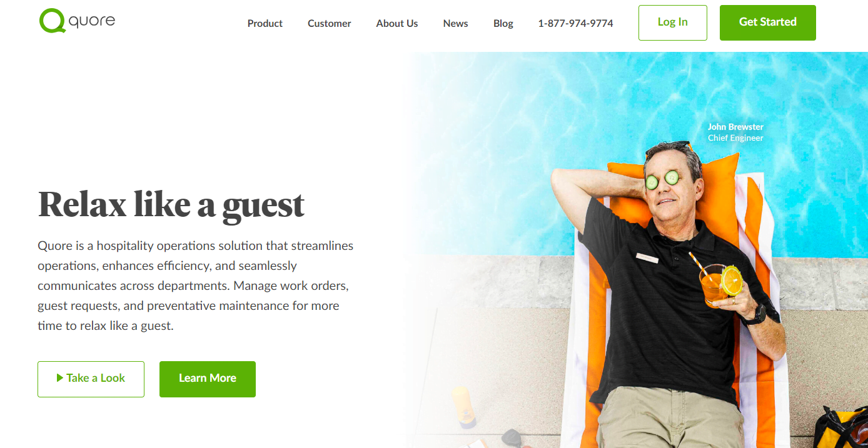
Task: Click the hospitality operations description paragraph
Action: click(196, 286)
